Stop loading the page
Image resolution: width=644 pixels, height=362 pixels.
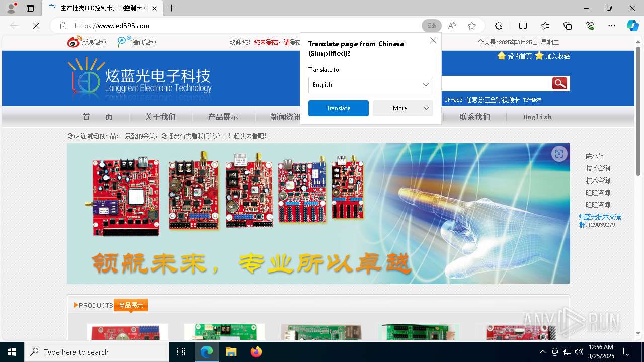36,26
